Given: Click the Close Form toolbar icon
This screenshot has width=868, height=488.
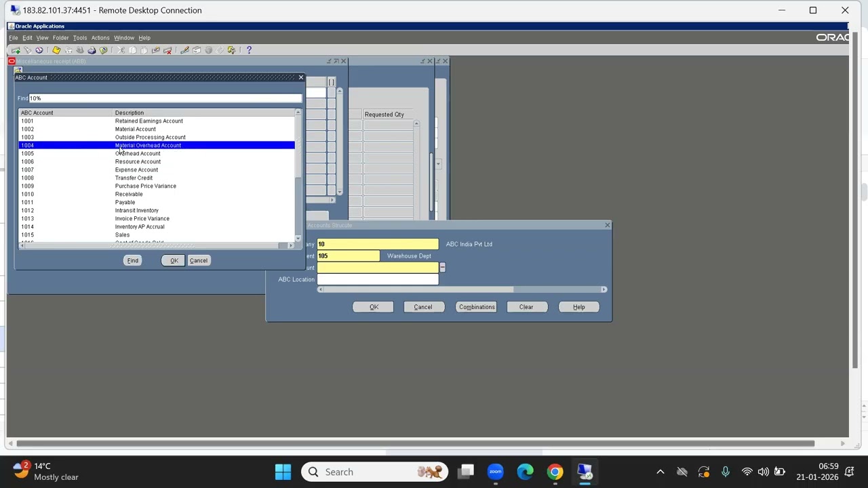Looking at the screenshot, I should pyautogui.click(x=103, y=50).
